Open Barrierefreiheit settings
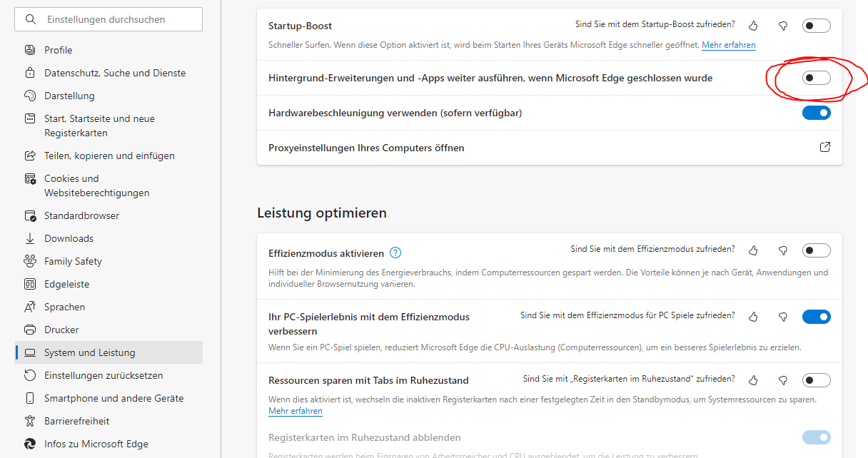Screen dimensions: 868x458 pos(108,421)
